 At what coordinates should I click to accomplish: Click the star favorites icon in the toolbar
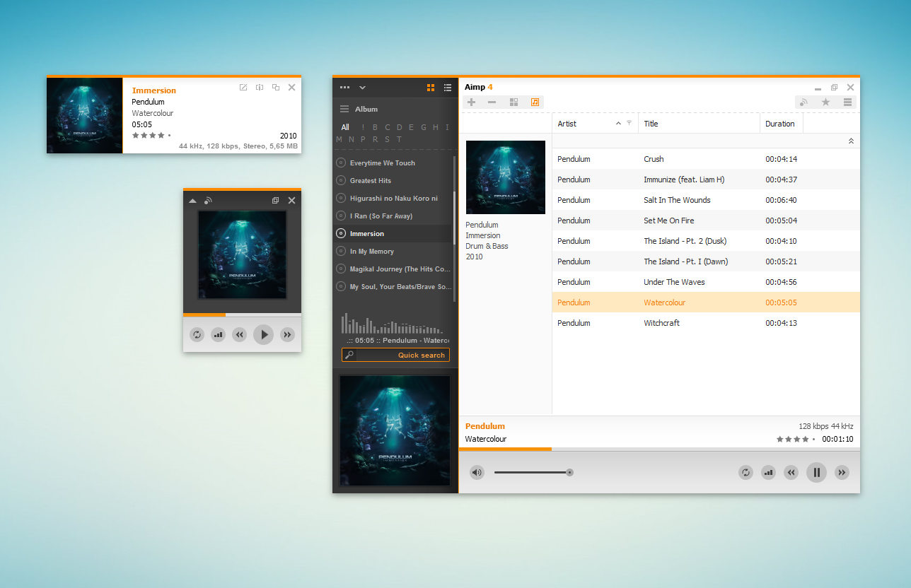tap(825, 102)
